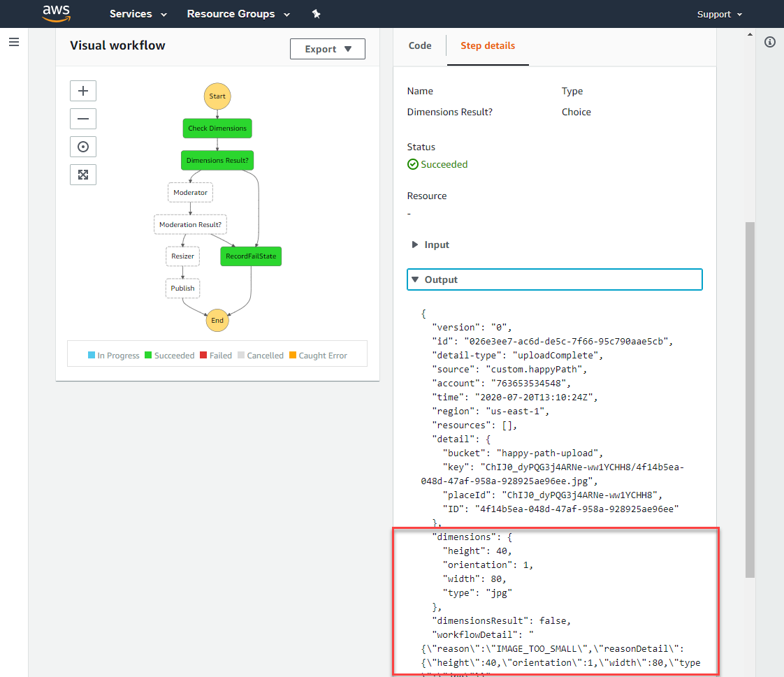Select the RecordFailState node

(251, 256)
